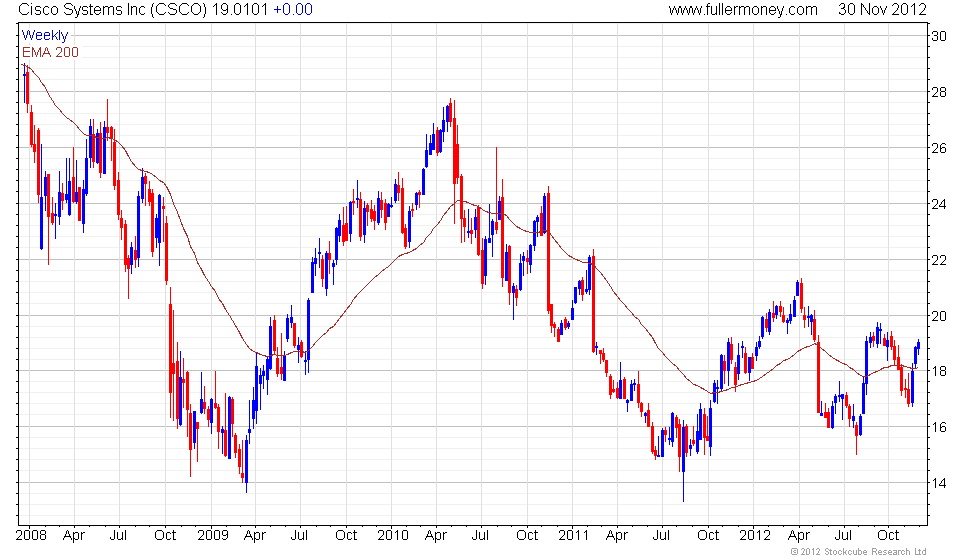980x560 pixels.
Task: Click the chart title 'Cisco Systems Inc (CSCO)'
Action: (x=112, y=10)
